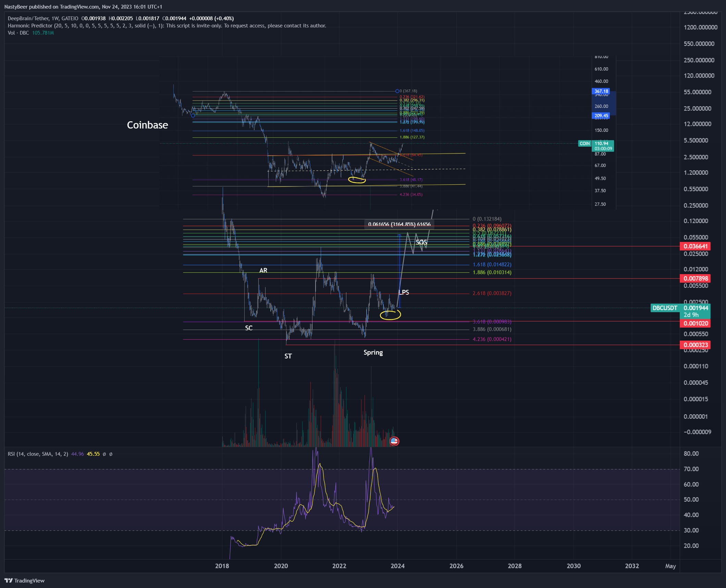
Task: Click the DBCUSDT price tag on the axis
Action: (x=665, y=308)
